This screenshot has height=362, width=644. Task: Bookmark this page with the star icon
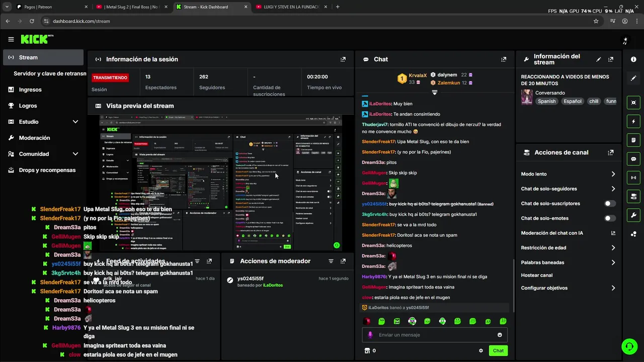[596, 21]
